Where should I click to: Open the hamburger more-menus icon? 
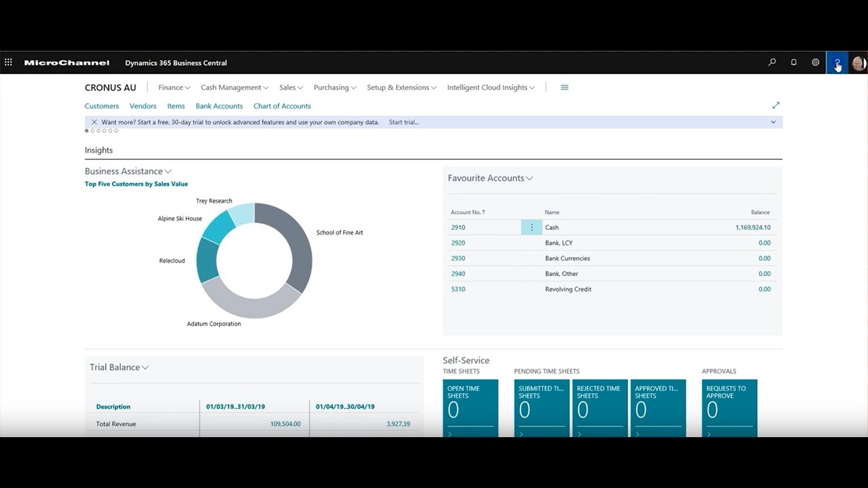tap(564, 87)
